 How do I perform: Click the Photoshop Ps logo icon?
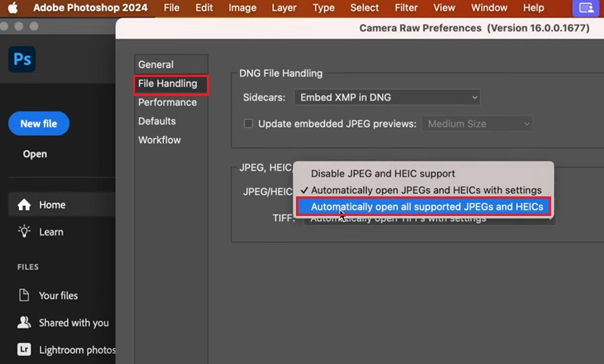pos(22,60)
